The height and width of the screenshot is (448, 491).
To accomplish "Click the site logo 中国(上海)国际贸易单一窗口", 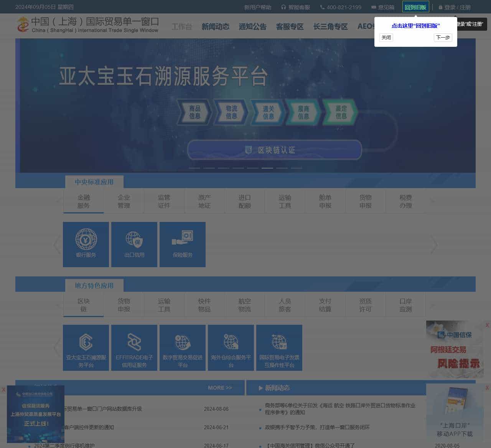I will click(x=87, y=25).
